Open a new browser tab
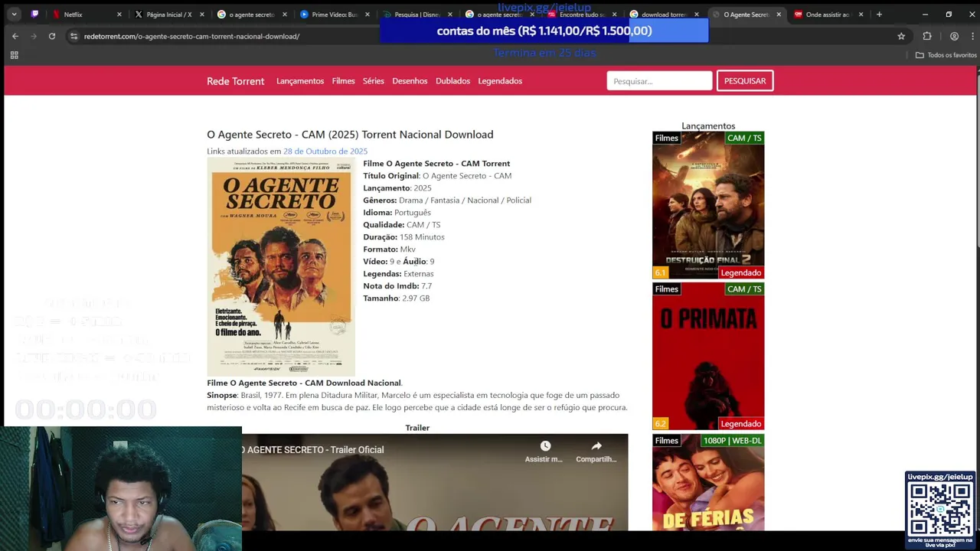 coord(879,14)
